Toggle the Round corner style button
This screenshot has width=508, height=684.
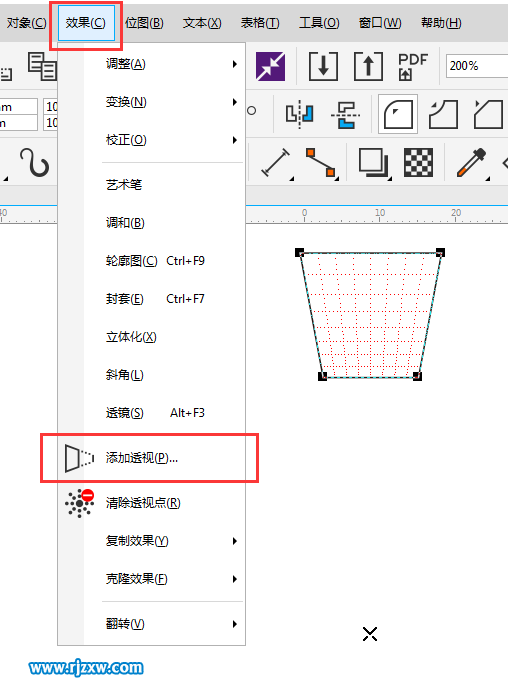pyautogui.click(x=398, y=114)
